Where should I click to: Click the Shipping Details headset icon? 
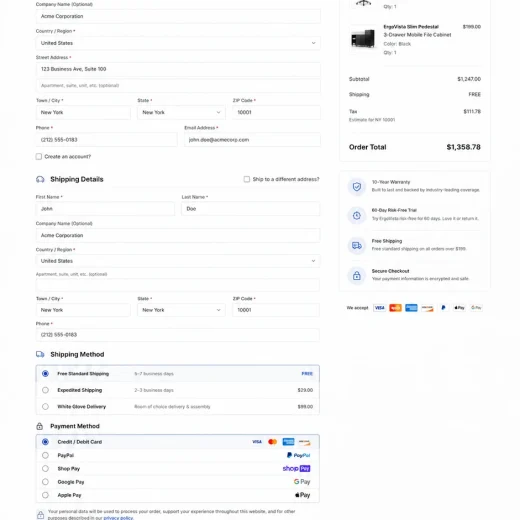pyautogui.click(x=40, y=179)
